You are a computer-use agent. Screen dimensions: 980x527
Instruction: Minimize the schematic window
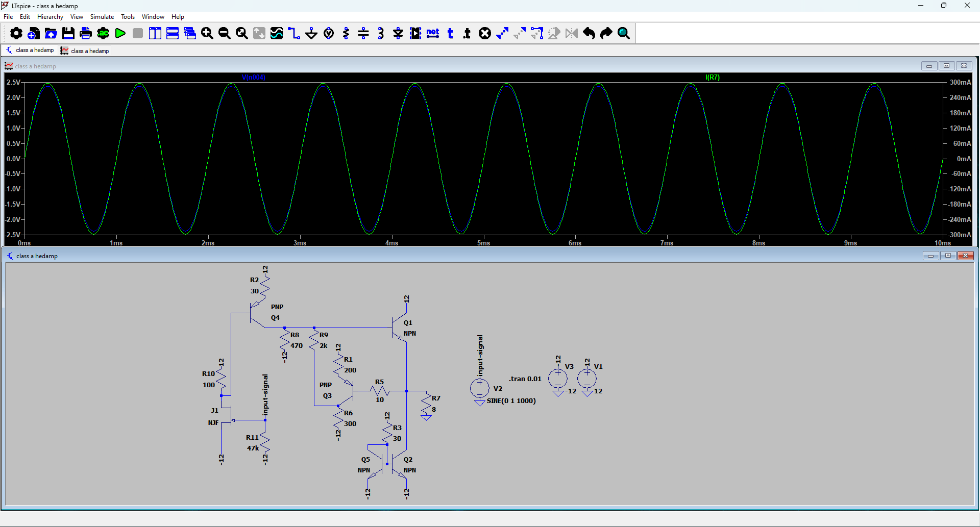point(930,256)
